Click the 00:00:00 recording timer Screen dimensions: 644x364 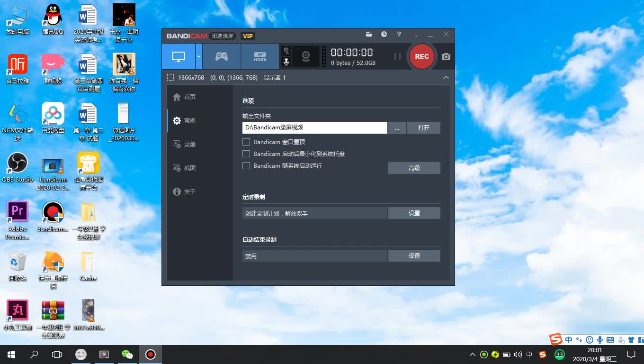pyautogui.click(x=352, y=53)
